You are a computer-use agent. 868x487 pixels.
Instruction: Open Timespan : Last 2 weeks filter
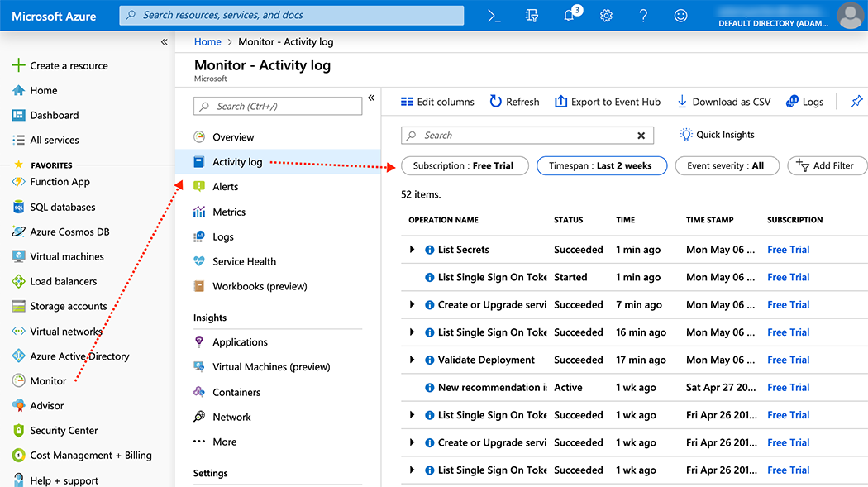[x=602, y=165]
